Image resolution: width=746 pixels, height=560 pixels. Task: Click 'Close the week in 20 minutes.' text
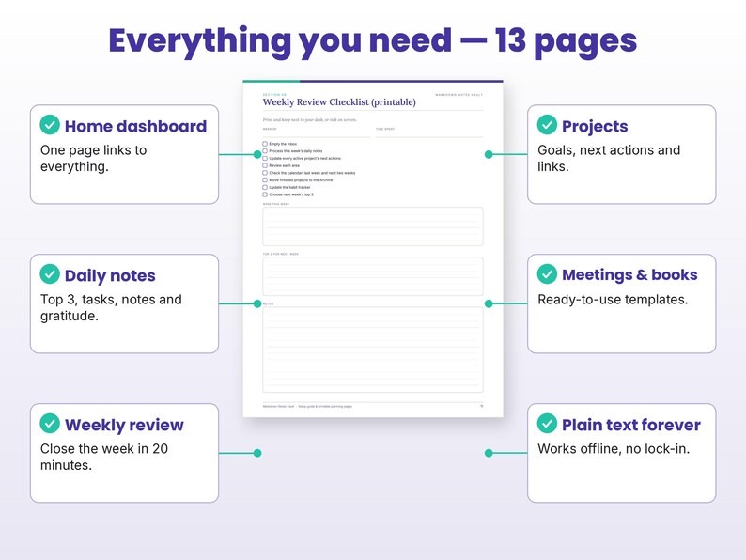(x=104, y=457)
